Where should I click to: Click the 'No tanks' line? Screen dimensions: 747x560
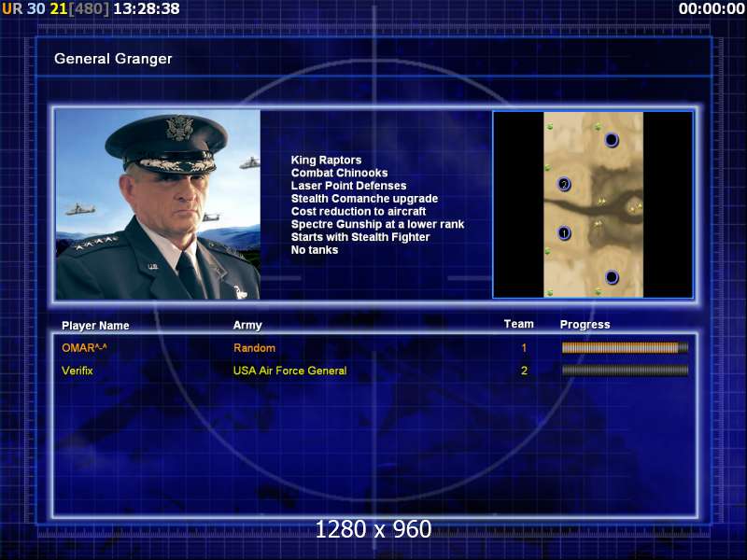[x=315, y=250]
